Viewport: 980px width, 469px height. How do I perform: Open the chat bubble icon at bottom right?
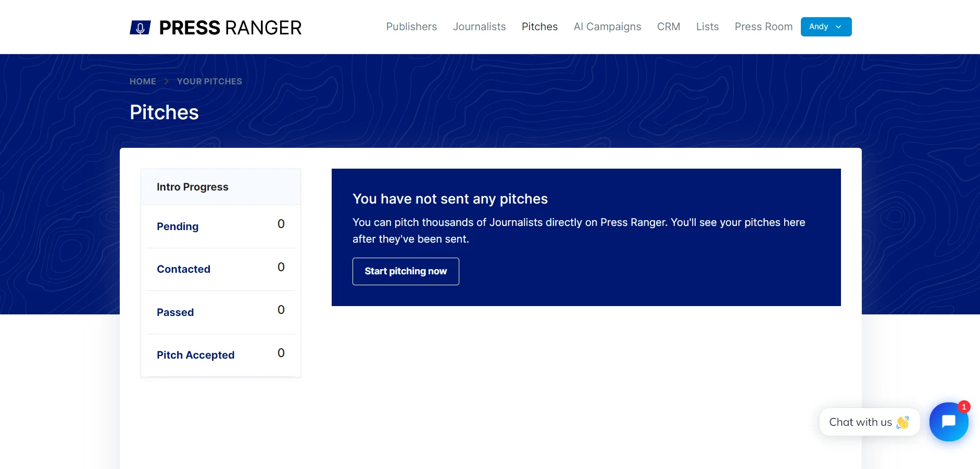948,422
